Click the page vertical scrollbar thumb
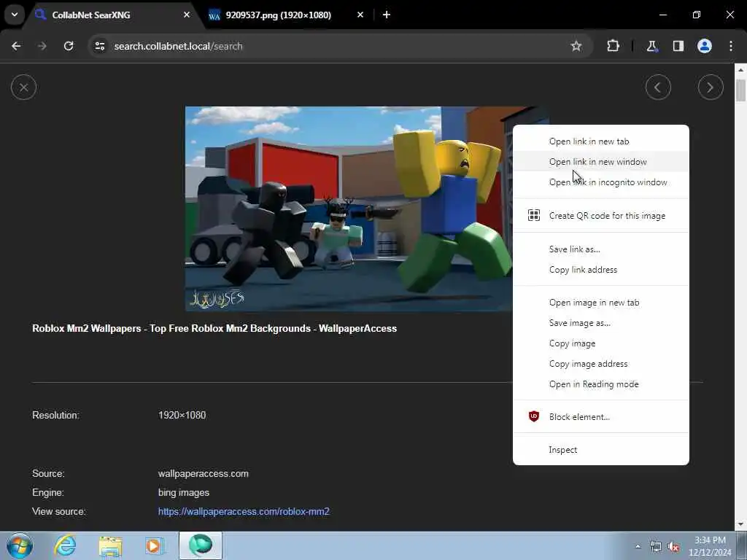The image size is (747, 560). pos(740,90)
